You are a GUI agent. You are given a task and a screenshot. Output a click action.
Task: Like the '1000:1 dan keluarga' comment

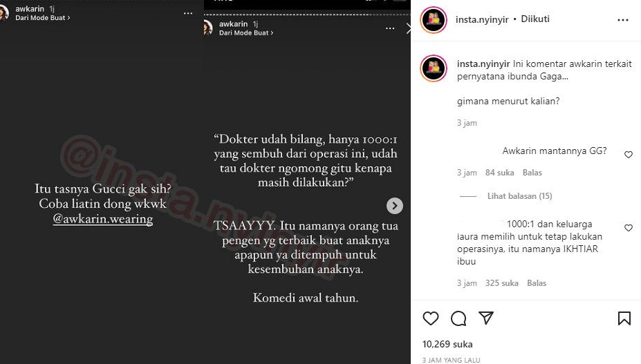click(x=629, y=227)
